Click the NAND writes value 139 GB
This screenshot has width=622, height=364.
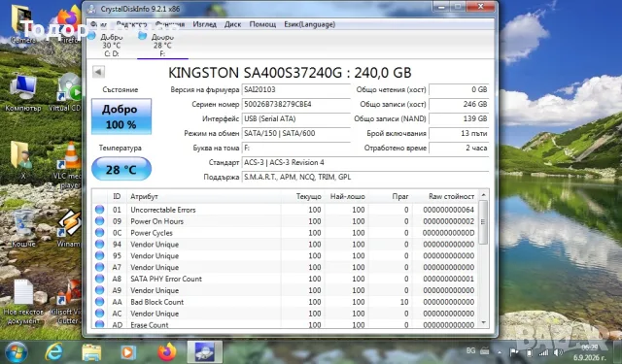[459, 118]
